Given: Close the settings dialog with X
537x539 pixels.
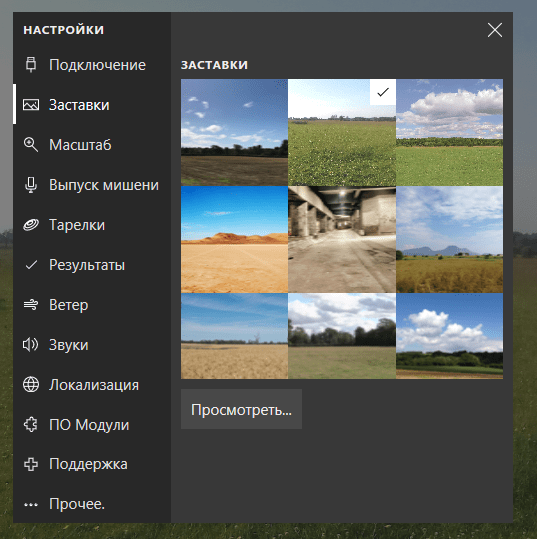Looking at the screenshot, I should [x=495, y=30].
